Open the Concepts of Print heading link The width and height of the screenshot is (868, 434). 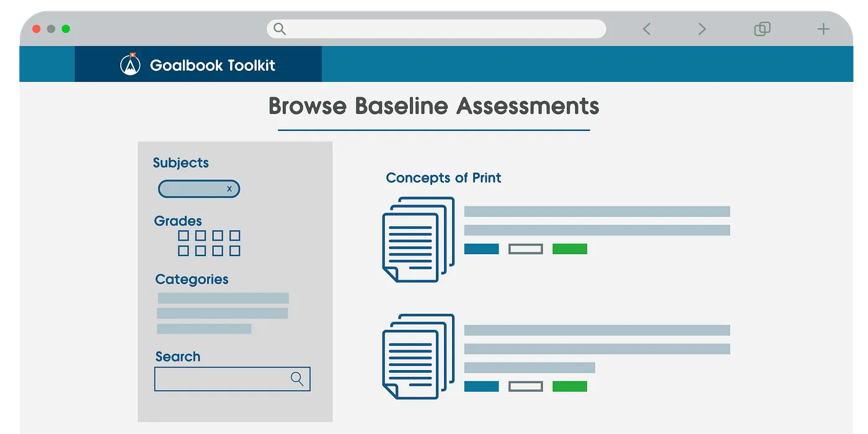click(x=443, y=178)
